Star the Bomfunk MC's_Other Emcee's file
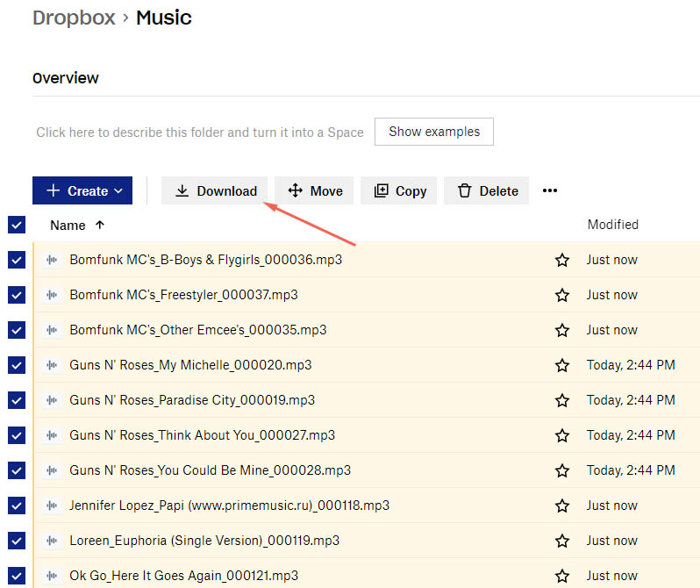Viewport: 700px width, 588px height. (562, 330)
